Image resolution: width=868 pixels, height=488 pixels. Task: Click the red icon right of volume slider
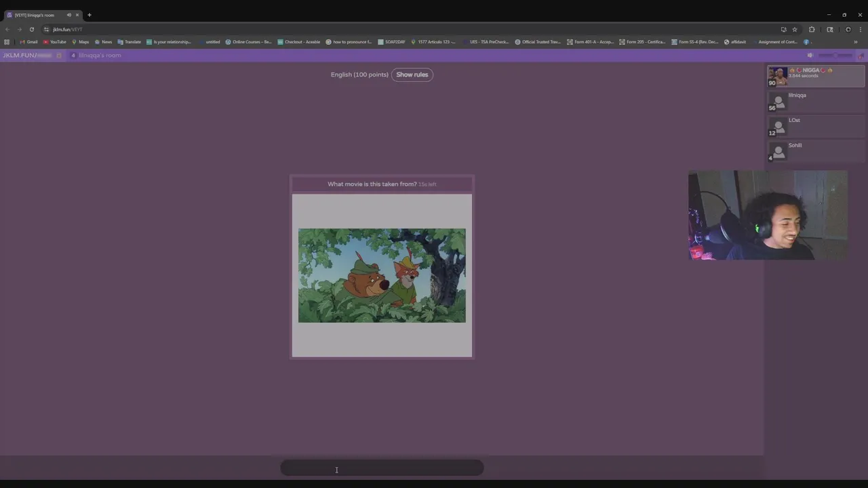pos(861,56)
